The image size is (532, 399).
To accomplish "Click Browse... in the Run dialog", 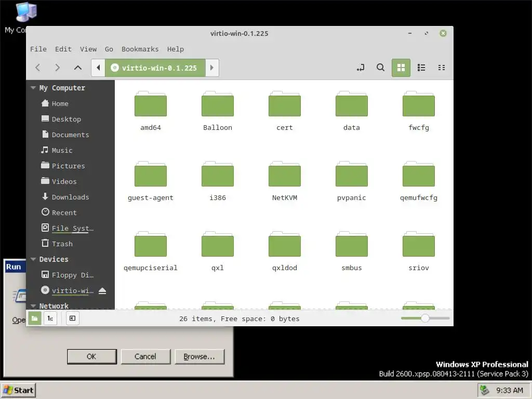I will click(x=199, y=356).
